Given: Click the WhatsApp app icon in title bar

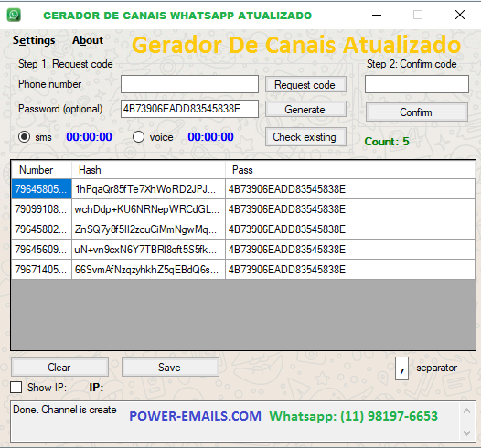Looking at the screenshot, I should pos(14,15).
